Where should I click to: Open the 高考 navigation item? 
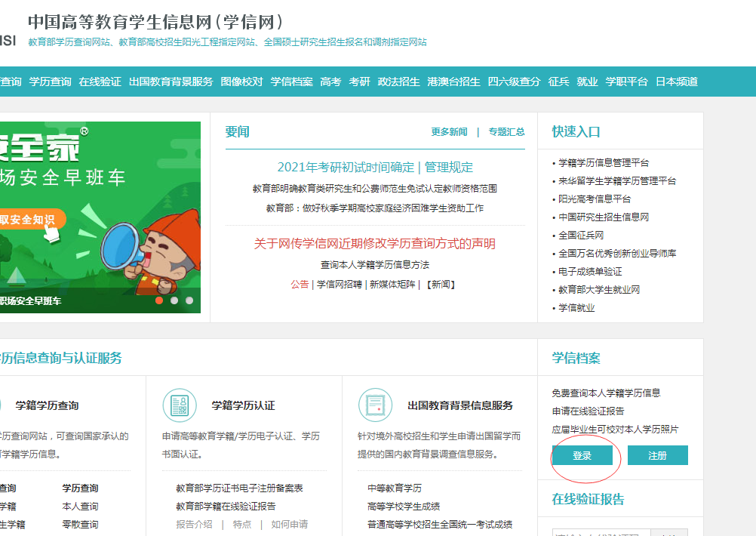(330, 82)
